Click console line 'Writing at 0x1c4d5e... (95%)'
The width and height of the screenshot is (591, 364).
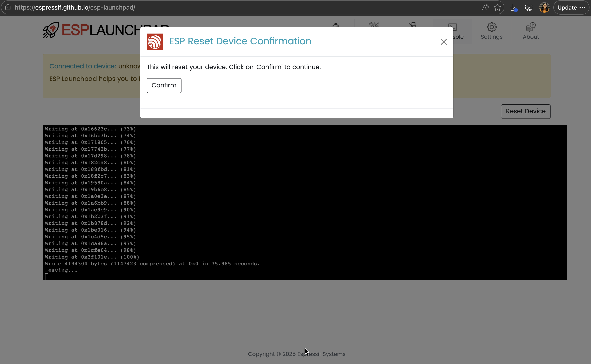[90, 237]
